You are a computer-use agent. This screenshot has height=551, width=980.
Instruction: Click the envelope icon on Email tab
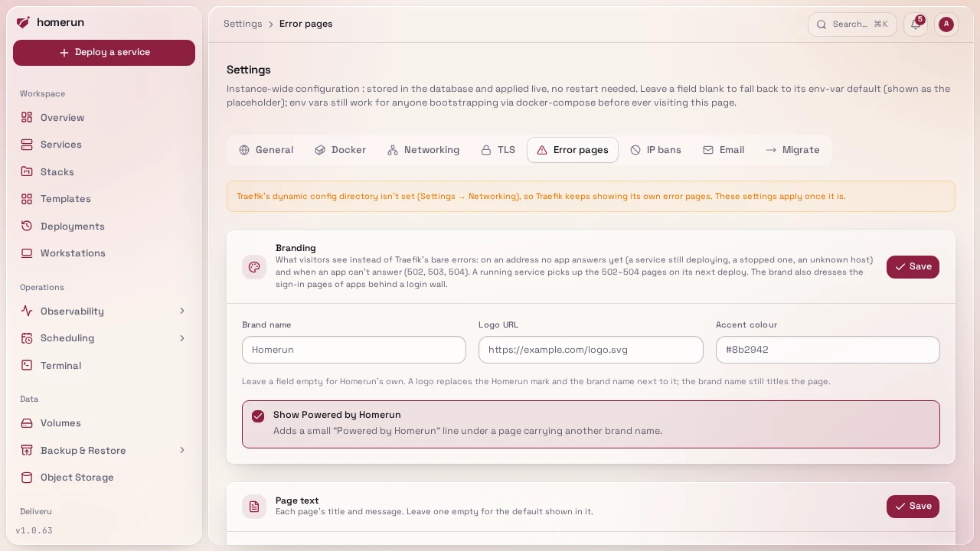pos(708,150)
